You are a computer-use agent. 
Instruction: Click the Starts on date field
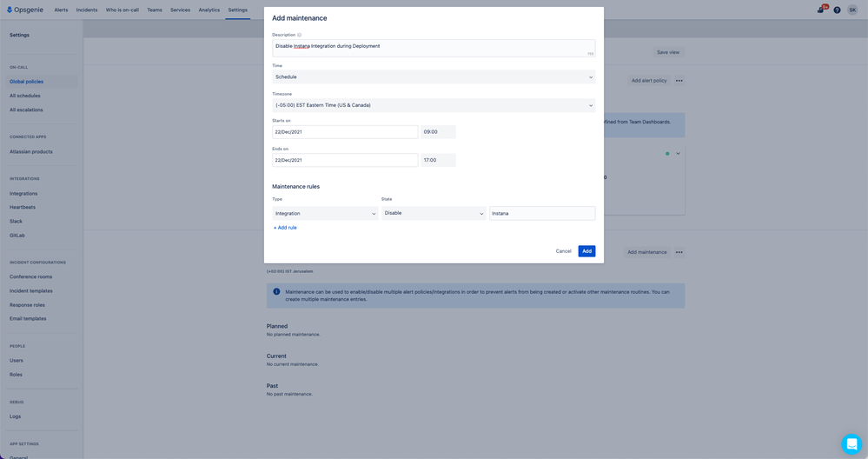(345, 132)
